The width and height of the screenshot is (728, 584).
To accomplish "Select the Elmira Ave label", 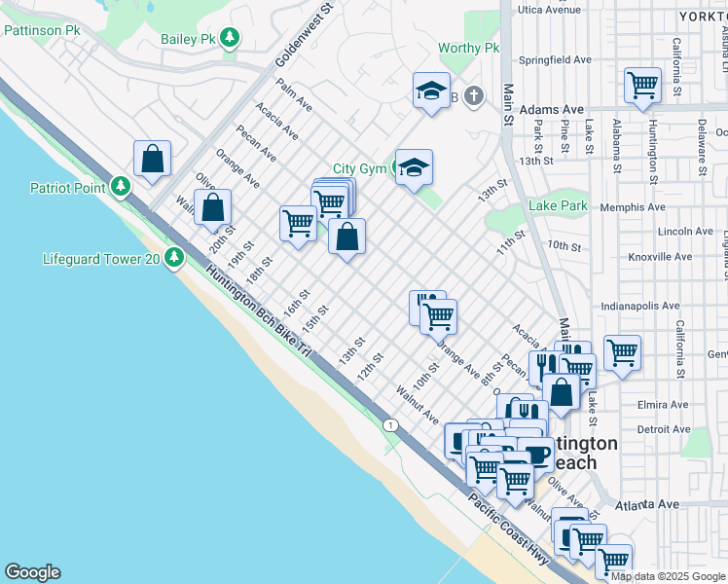I will click(x=663, y=405).
